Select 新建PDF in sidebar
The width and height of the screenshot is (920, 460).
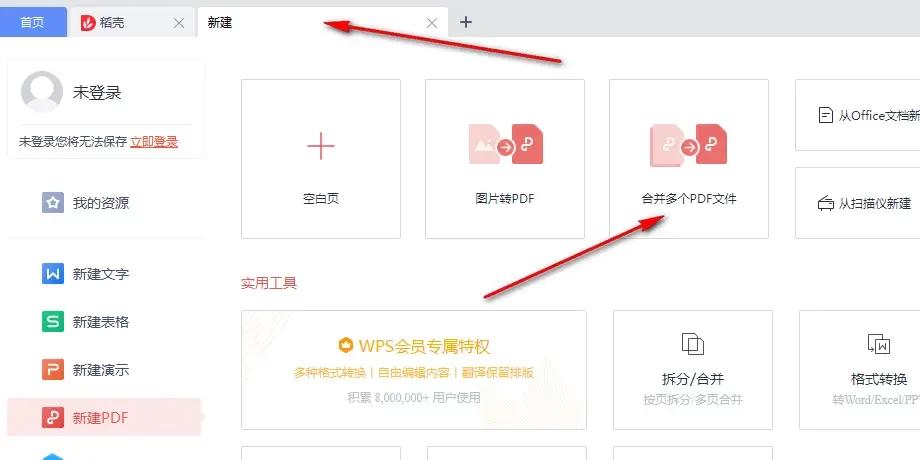tap(104, 418)
